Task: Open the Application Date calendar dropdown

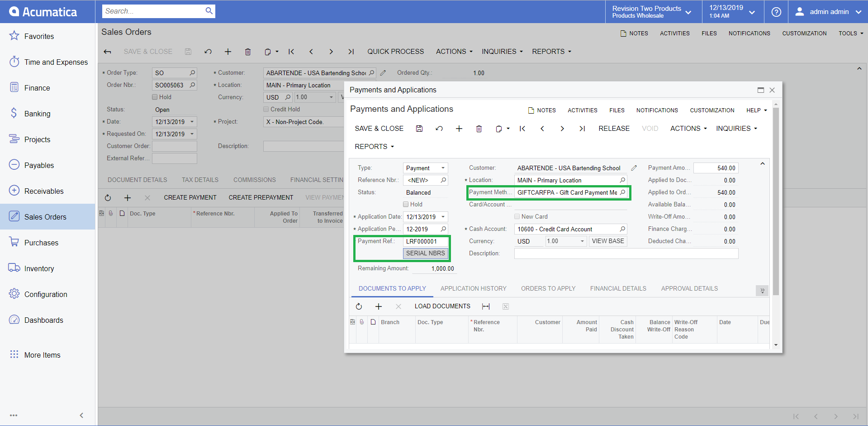Action: point(443,217)
